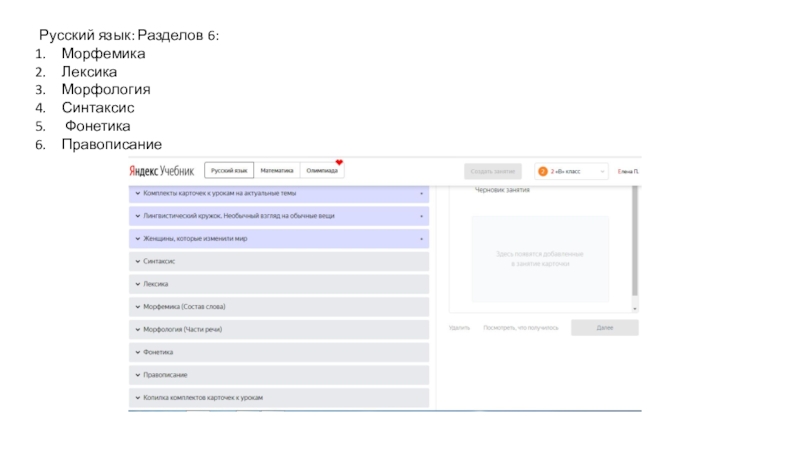Screen dimensions: 800x450
Task: Expand the Лингвистический кружок section
Action: click(280, 216)
